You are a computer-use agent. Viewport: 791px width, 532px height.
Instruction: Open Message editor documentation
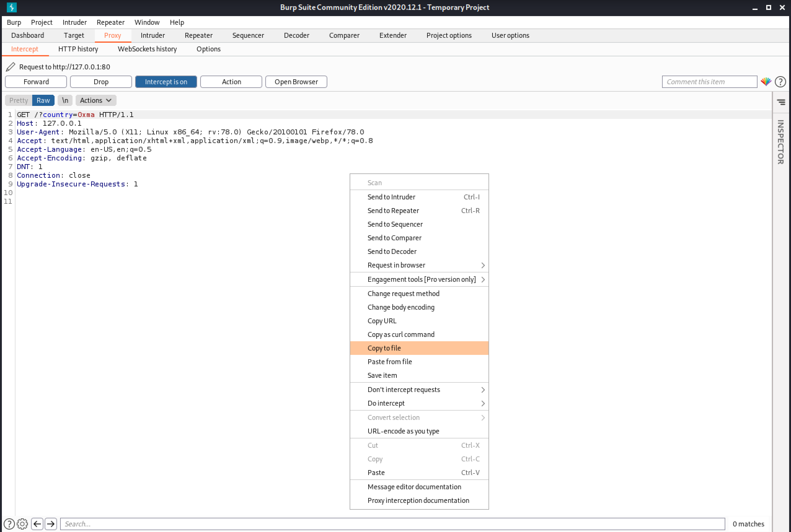click(419, 486)
